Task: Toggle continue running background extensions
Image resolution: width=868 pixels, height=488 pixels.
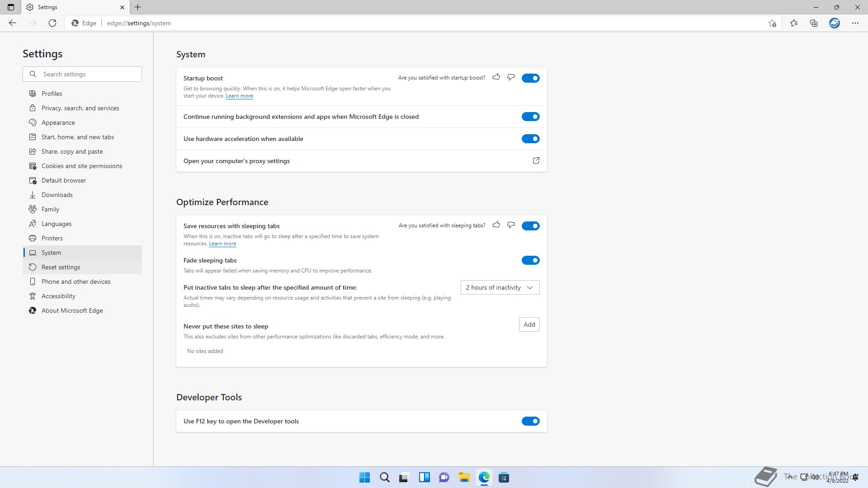Action: click(530, 117)
